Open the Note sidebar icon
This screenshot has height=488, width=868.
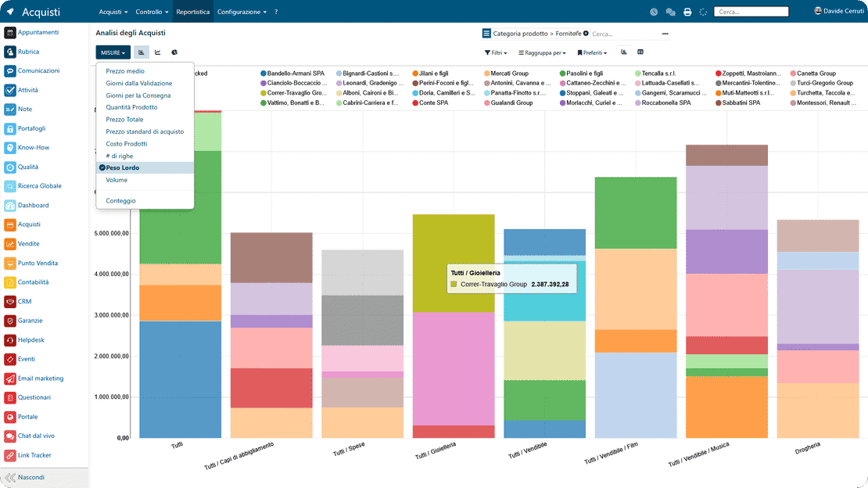point(10,109)
